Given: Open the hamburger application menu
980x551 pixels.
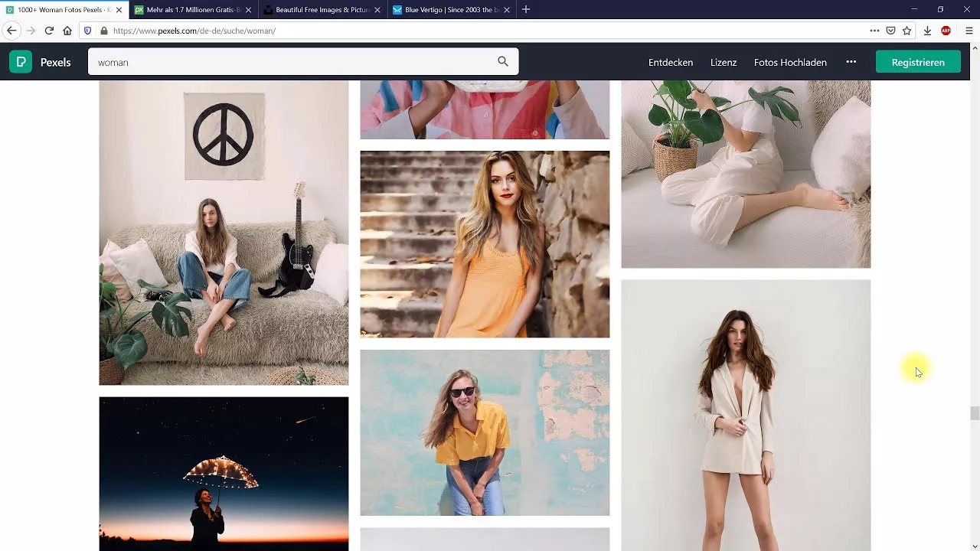Looking at the screenshot, I should (968, 31).
